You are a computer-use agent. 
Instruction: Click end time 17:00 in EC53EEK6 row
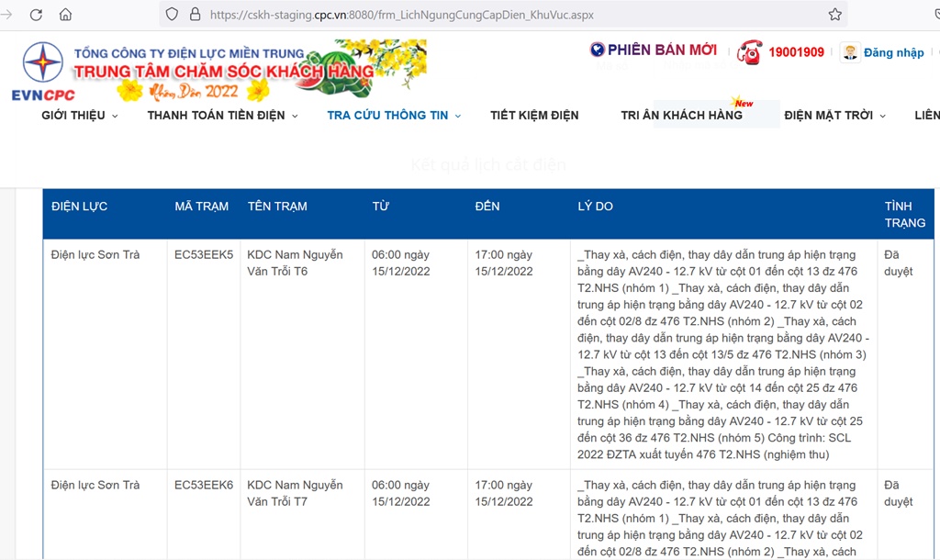pyautogui.click(x=504, y=493)
